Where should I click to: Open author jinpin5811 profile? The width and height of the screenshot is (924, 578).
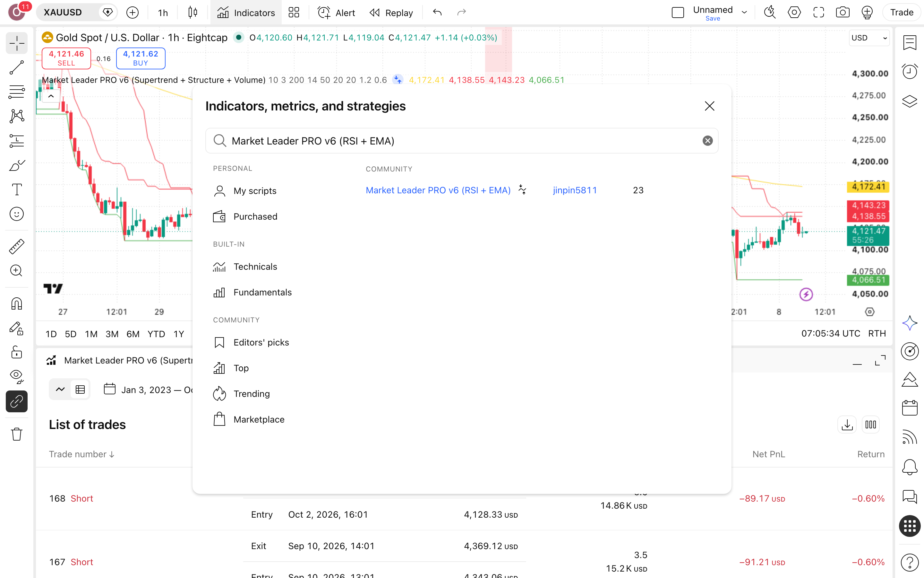(x=575, y=190)
